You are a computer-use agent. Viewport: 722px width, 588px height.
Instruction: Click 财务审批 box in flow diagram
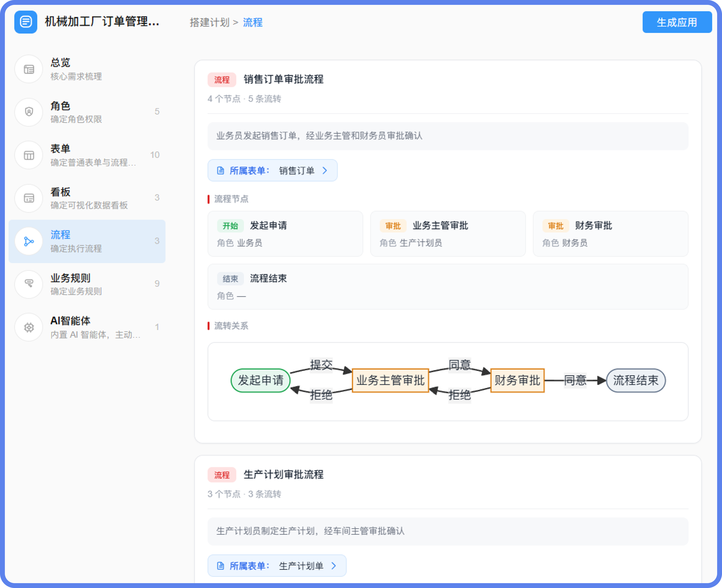[x=517, y=380]
